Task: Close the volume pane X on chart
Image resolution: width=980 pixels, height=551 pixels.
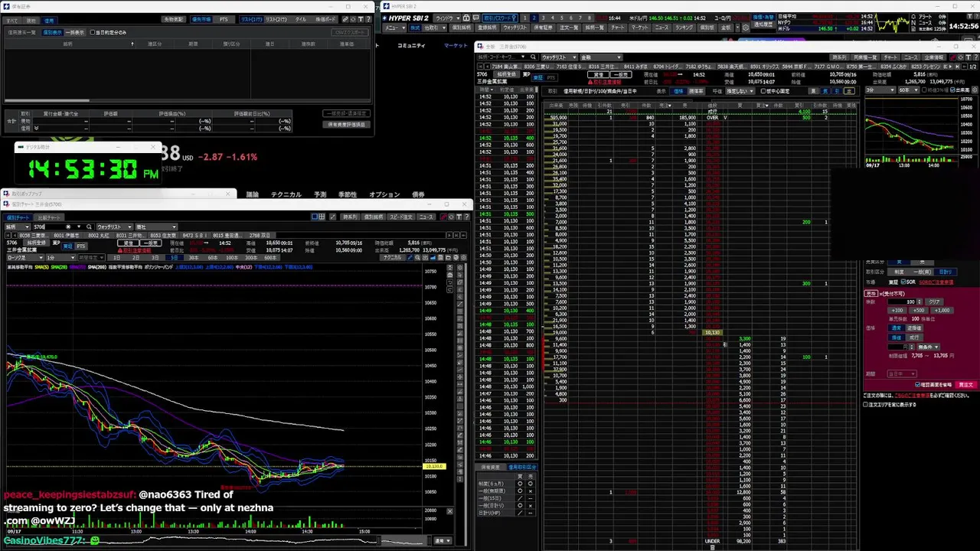Action: (449, 511)
